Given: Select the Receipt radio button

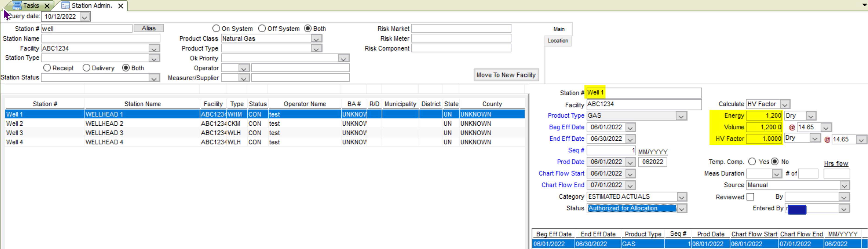Looking at the screenshot, I should coord(47,68).
